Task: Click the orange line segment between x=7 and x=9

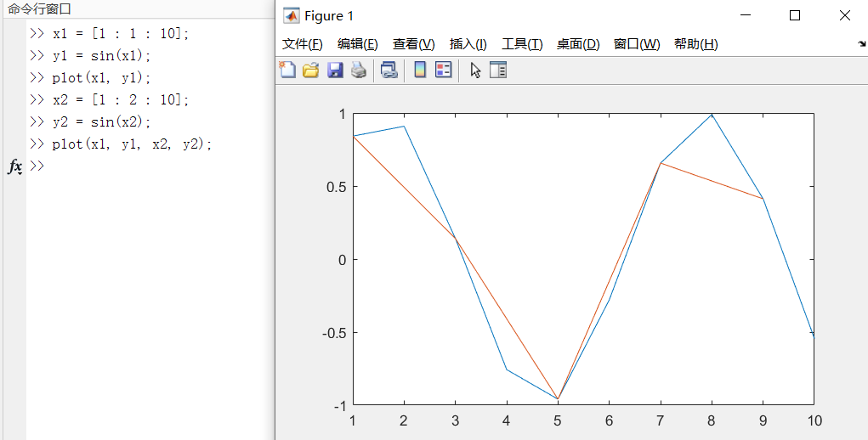Action: point(712,181)
